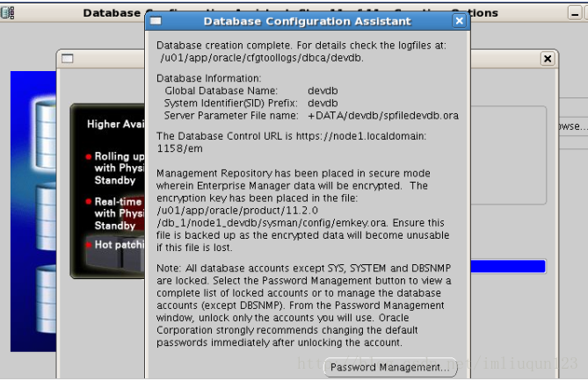This screenshot has width=588, height=381.
Task: Click the blue progress bar in background window
Action: (x=508, y=266)
